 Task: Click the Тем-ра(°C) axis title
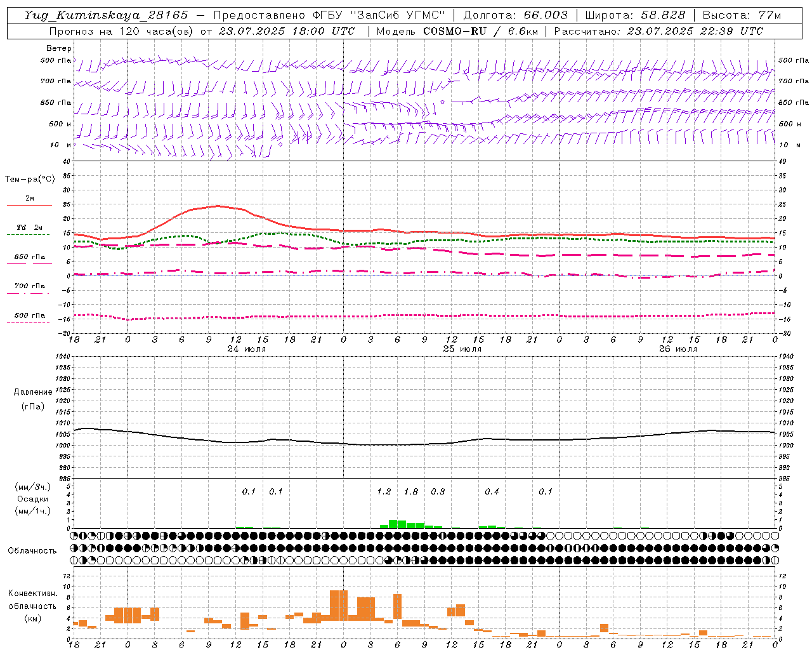30,180
